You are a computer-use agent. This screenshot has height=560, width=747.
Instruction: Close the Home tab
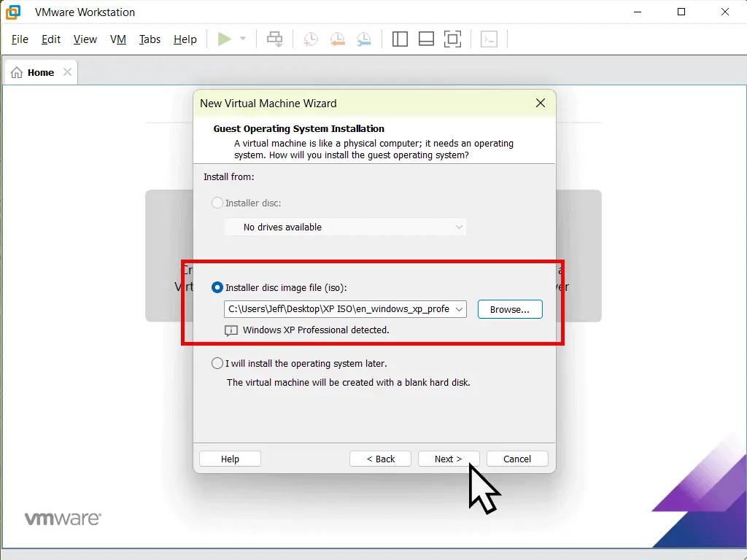(x=68, y=72)
